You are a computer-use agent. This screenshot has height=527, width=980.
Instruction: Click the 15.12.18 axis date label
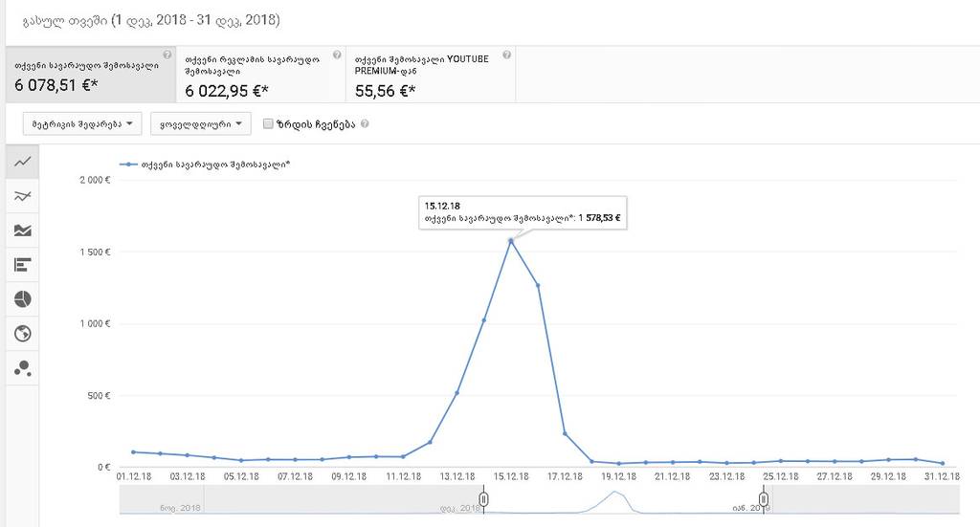pyautogui.click(x=511, y=476)
